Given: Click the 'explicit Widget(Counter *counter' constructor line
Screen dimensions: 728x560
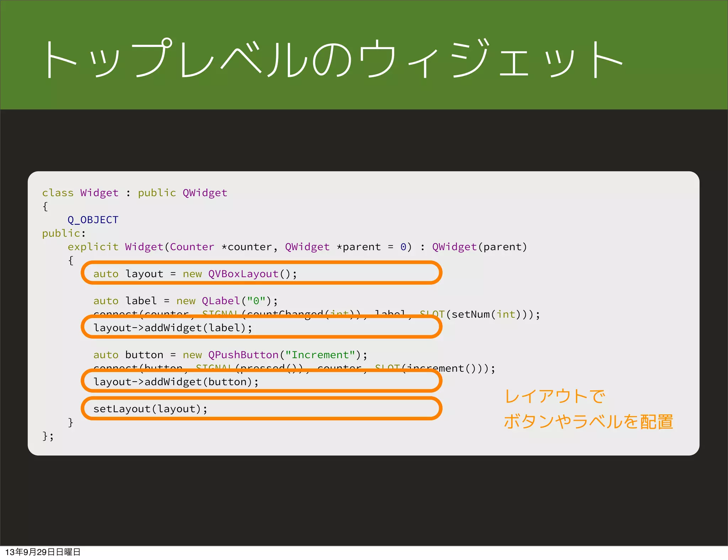Looking at the screenshot, I should pos(297,247).
